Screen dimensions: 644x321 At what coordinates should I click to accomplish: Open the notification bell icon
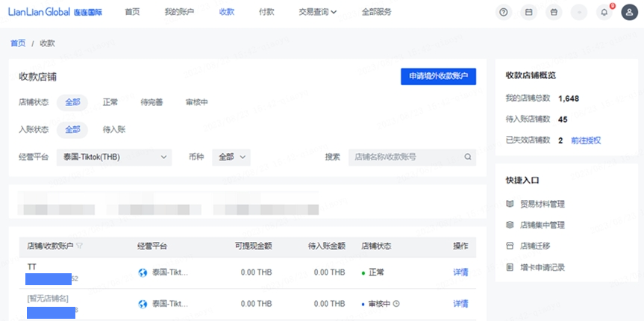[x=604, y=13]
